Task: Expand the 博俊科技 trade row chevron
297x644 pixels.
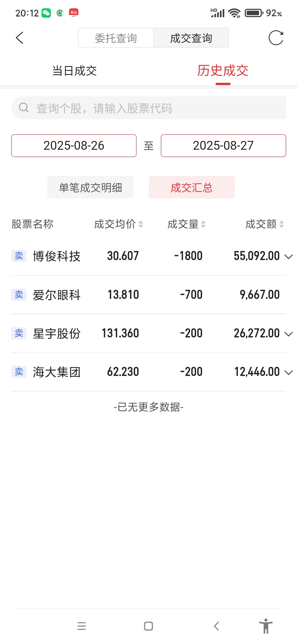Action: 288,256
